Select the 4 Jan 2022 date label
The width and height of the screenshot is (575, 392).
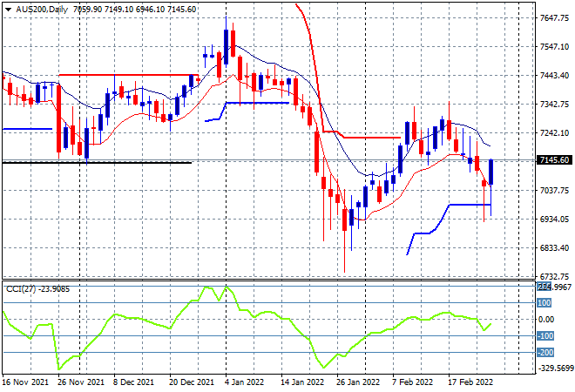tap(245, 382)
